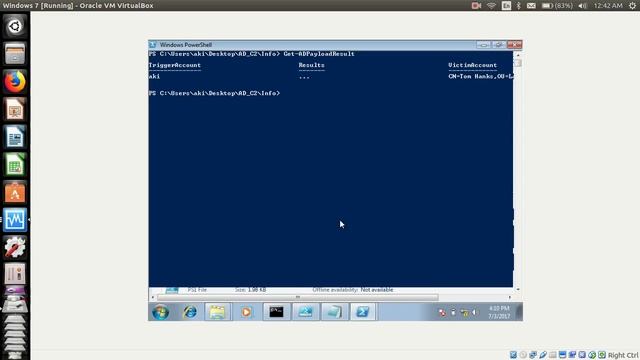Launch Firefox from the dock

pyautogui.click(x=15, y=82)
